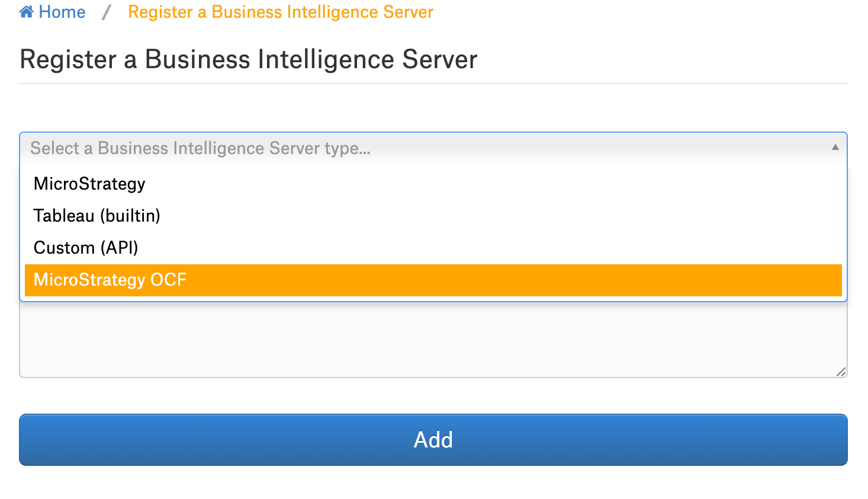Click the horizontal divider below the page title
The width and height of the screenshot is (868, 499).
pos(433,84)
